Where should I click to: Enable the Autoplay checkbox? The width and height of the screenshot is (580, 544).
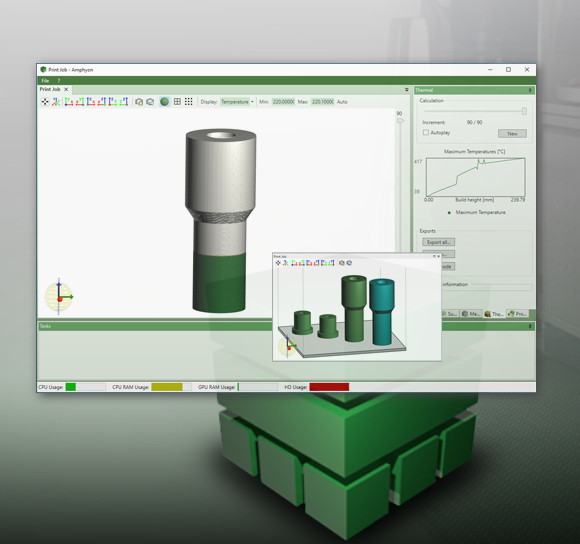click(426, 132)
